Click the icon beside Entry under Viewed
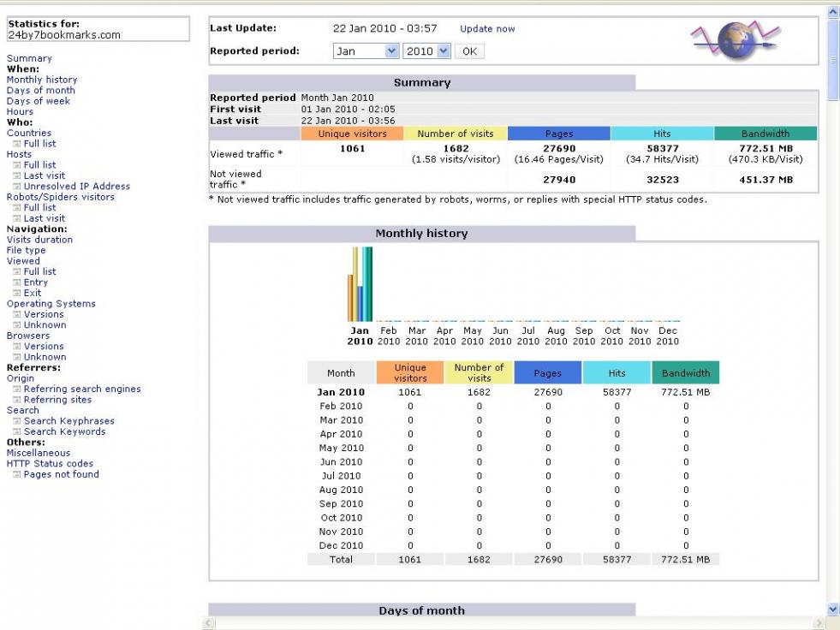This screenshot has width=840, height=630. point(17,282)
